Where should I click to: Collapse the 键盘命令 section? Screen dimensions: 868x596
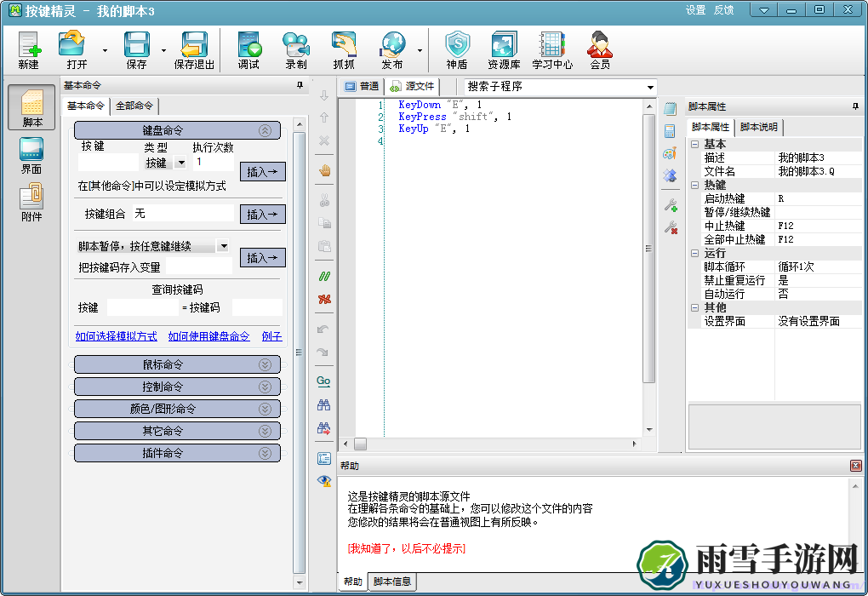click(x=266, y=131)
